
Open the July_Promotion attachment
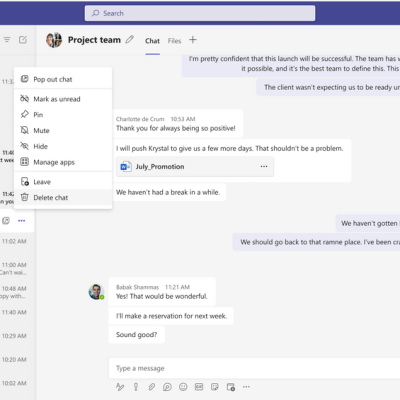(195, 166)
